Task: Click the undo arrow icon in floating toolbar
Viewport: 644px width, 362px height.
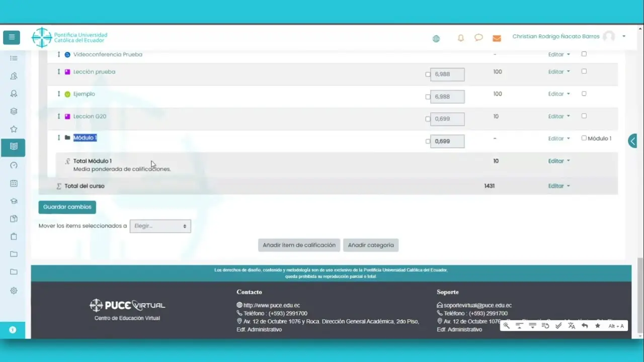Action: (x=585, y=326)
